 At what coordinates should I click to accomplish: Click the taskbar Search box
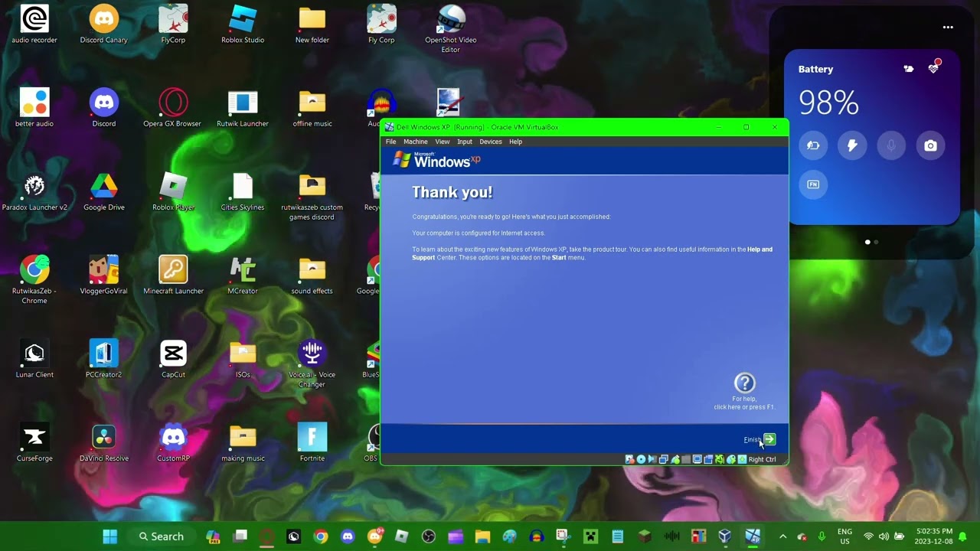coord(161,536)
